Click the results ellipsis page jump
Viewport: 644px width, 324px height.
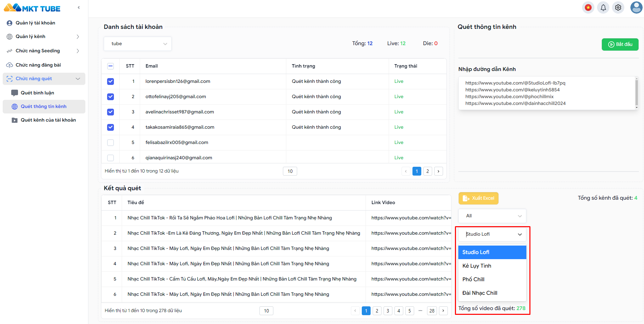[421, 311]
